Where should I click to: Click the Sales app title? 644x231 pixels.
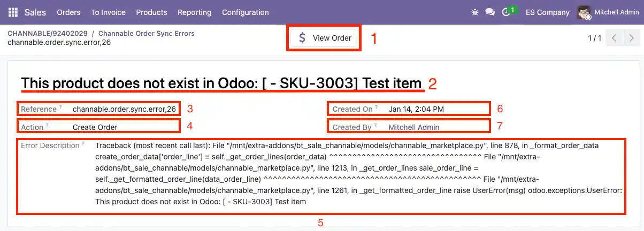pos(35,12)
